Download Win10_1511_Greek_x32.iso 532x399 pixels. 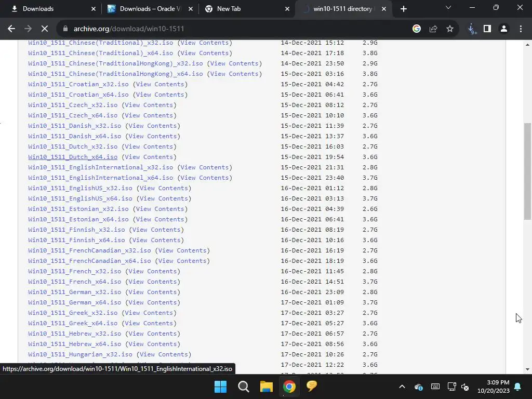pyautogui.click(x=73, y=313)
